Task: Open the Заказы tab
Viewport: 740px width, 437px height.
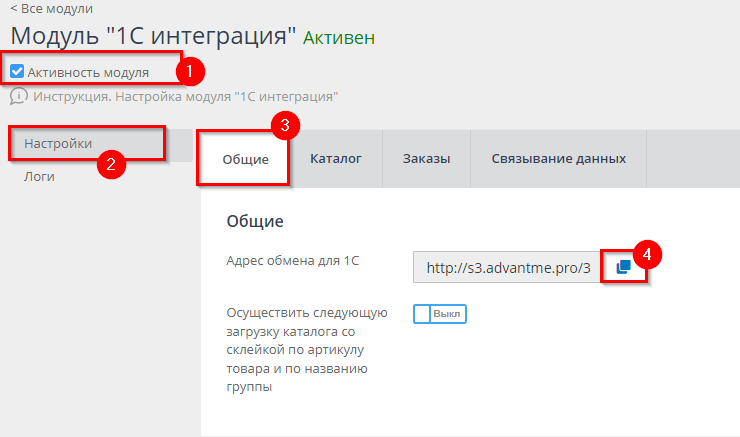Action: (x=426, y=158)
